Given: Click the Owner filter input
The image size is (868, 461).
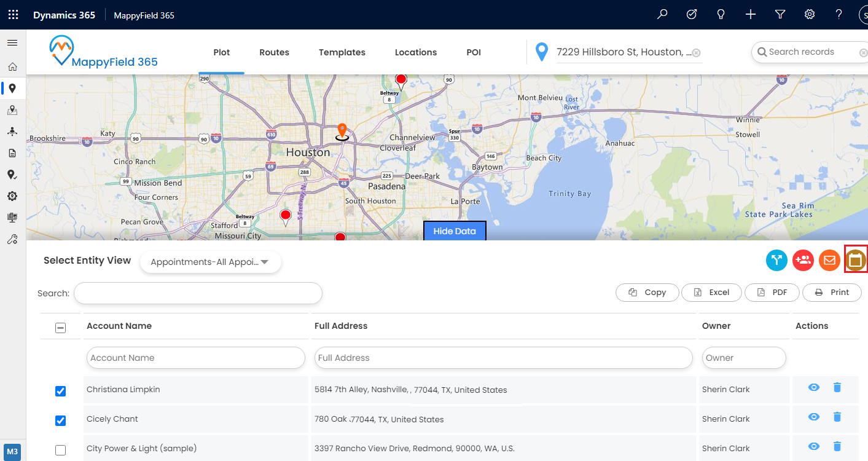Looking at the screenshot, I should click(x=744, y=358).
